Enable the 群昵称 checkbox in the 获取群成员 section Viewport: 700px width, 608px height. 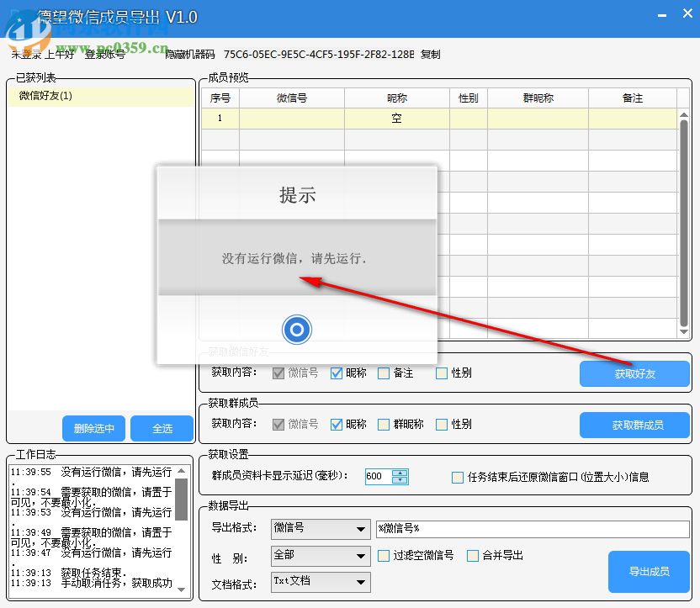(x=384, y=424)
